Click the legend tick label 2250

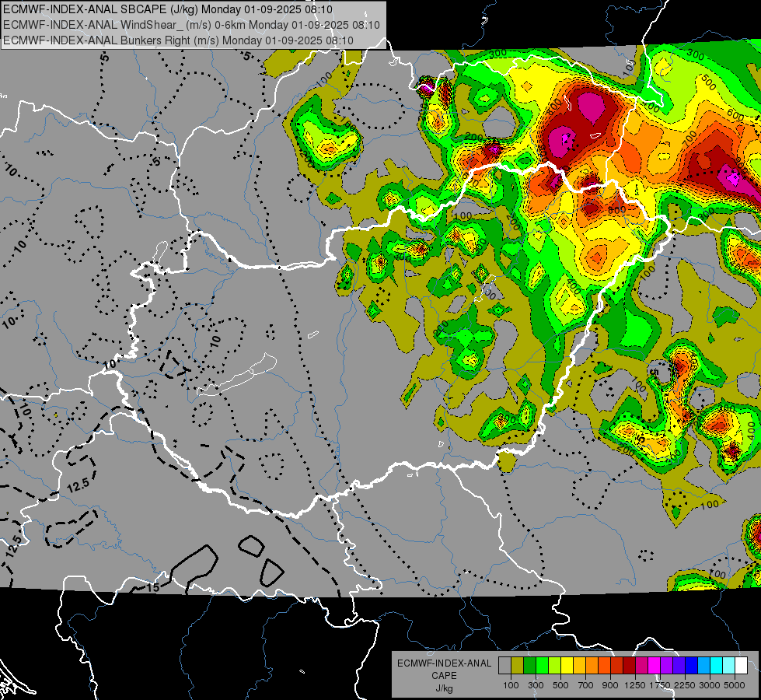click(685, 685)
